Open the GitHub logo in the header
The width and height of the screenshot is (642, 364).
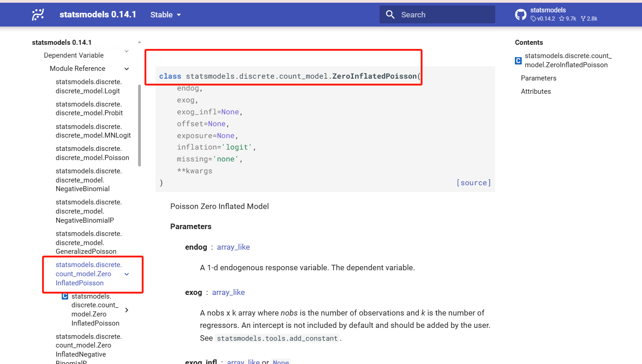pyautogui.click(x=521, y=15)
